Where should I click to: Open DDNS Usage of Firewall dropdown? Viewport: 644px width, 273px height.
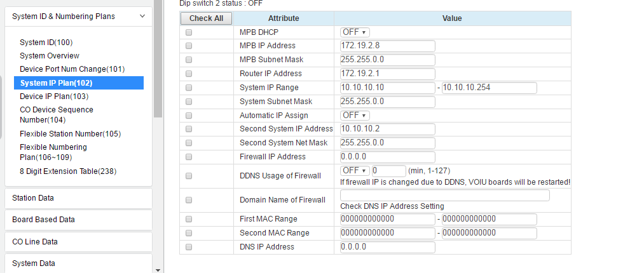[355, 171]
